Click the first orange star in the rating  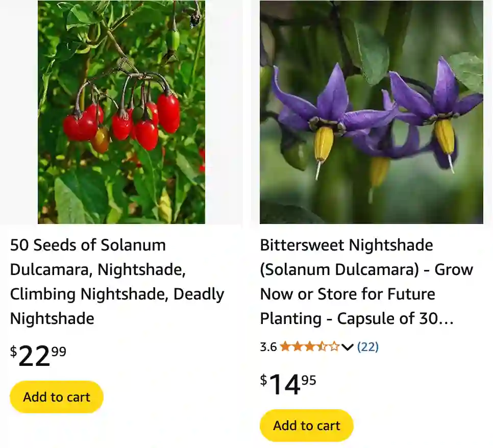tap(286, 346)
